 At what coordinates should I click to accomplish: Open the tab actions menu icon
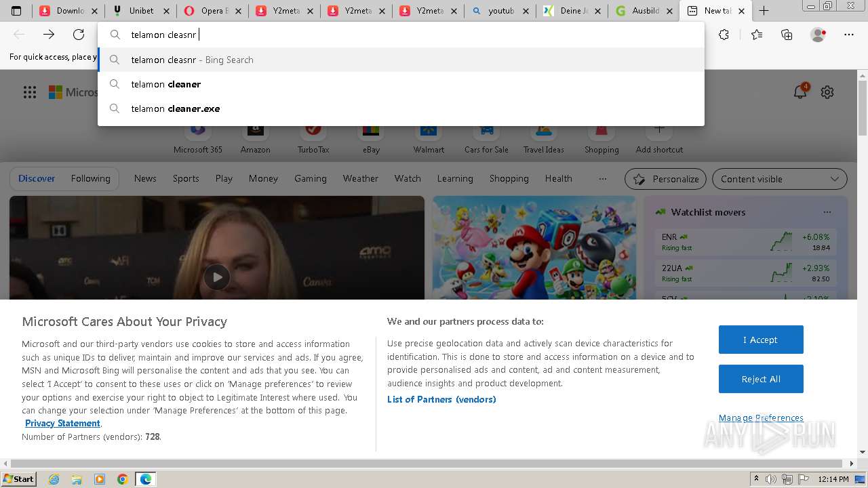click(x=16, y=11)
